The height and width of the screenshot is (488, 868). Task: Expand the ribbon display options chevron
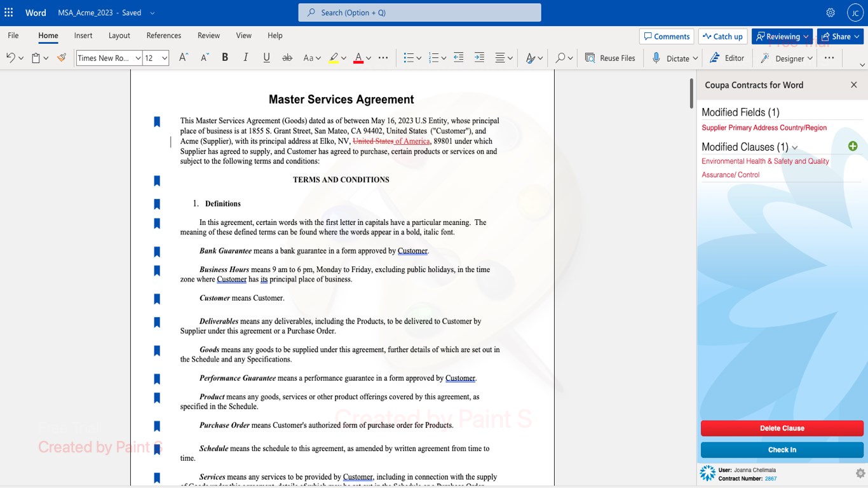point(862,64)
